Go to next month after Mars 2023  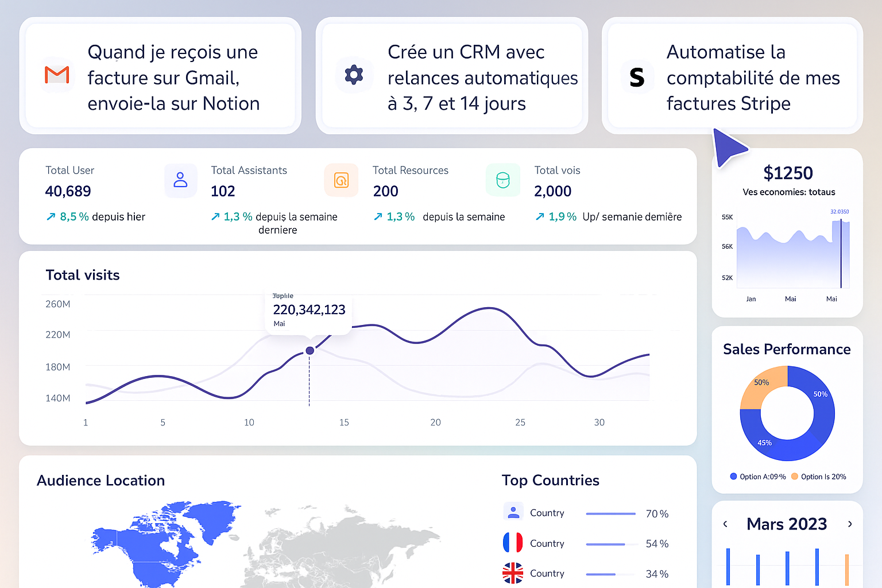[850, 524]
